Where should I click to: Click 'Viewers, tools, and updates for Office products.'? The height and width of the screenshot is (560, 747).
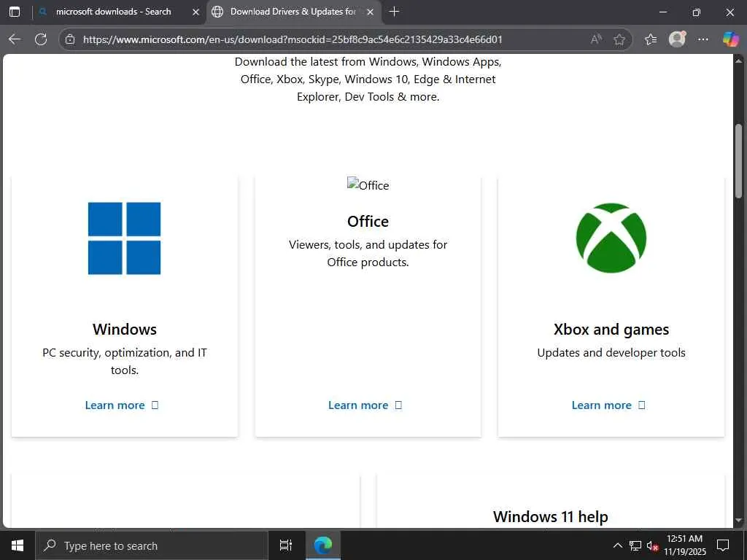point(368,253)
